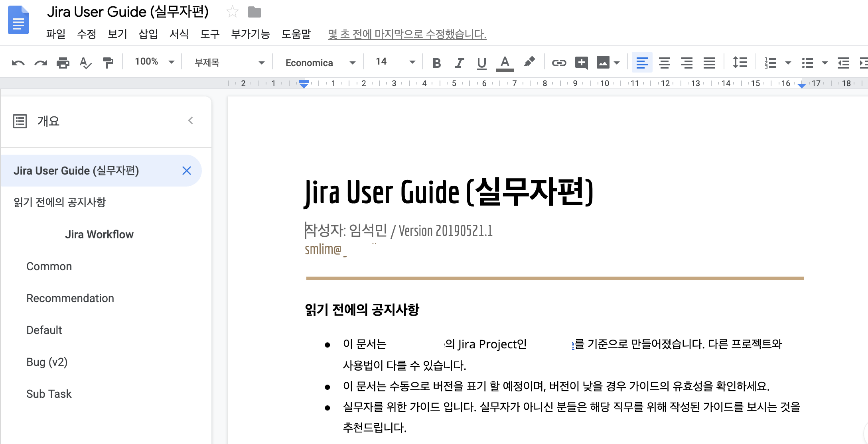868x444 pixels.
Task: Click the spell check icon
Action: (x=85, y=63)
